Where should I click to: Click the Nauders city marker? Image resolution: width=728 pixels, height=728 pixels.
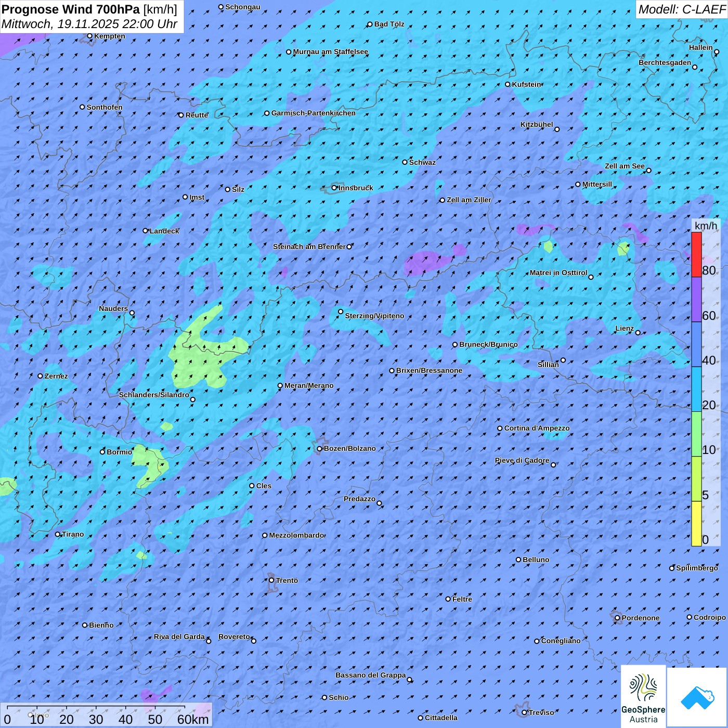pos(132,313)
